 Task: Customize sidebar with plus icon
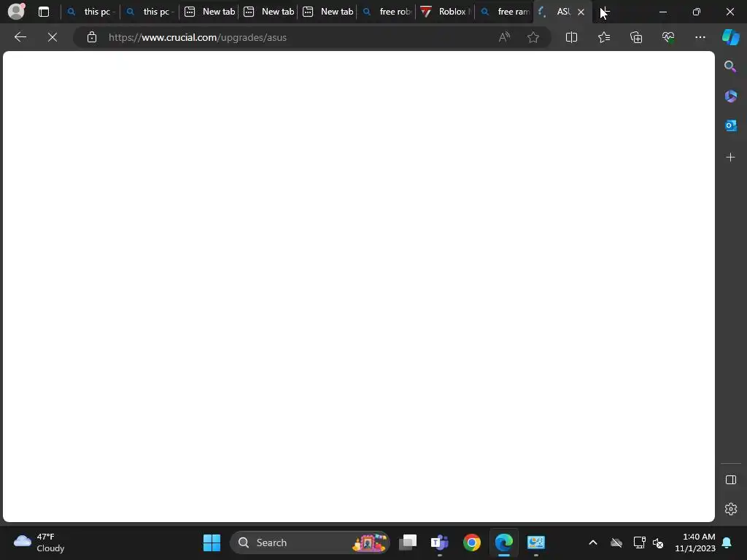coord(730,157)
